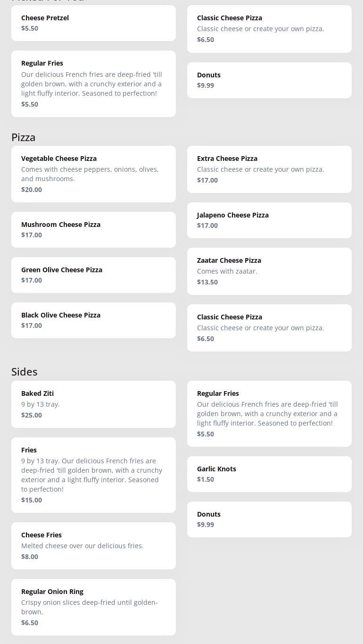Viewport: 363px width, 644px height.
Task: Choose Extra Cheese Pizza for $17.00
Action: 269,169
